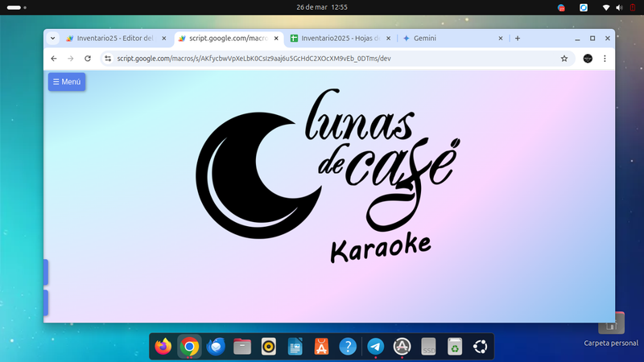Open Telegram from the dock
Image resolution: width=644 pixels, height=362 pixels.
pyautogui.click(x=375, y=347)
